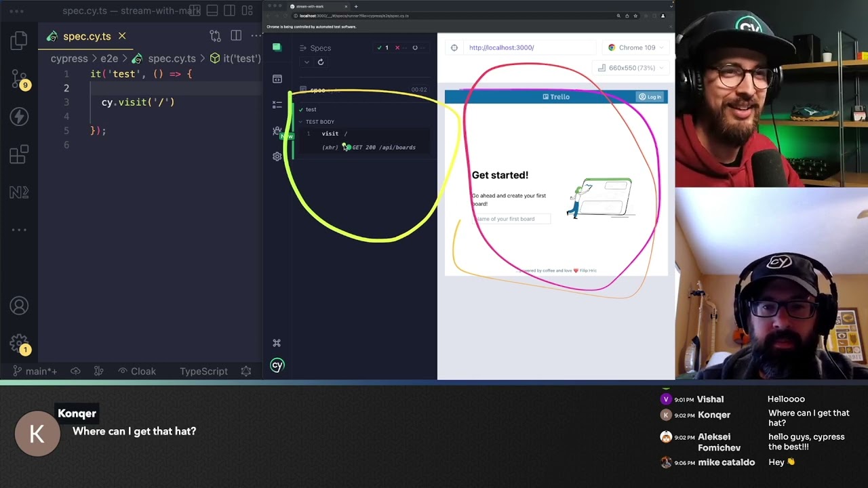Open the Chrome 109 browser dropdown

click(x=635, y=47)
